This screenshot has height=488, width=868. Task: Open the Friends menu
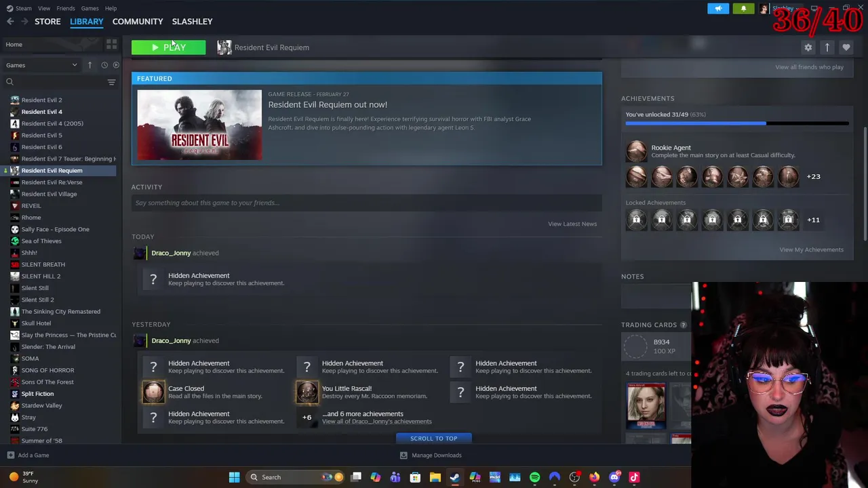[66, 8]
